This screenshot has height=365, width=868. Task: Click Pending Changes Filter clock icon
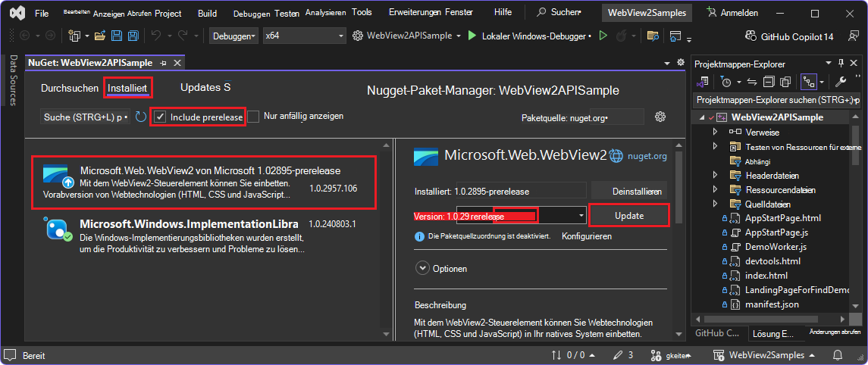coord(725,83)
